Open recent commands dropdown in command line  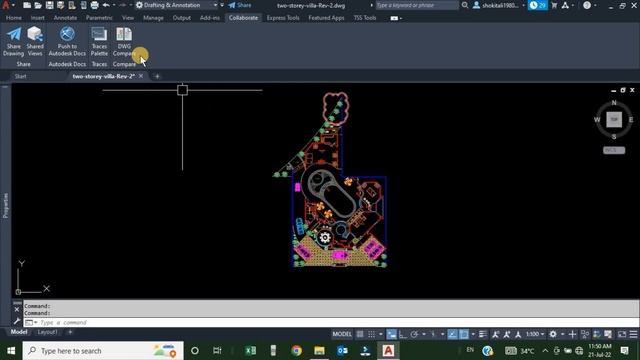(x=31, y=322)
